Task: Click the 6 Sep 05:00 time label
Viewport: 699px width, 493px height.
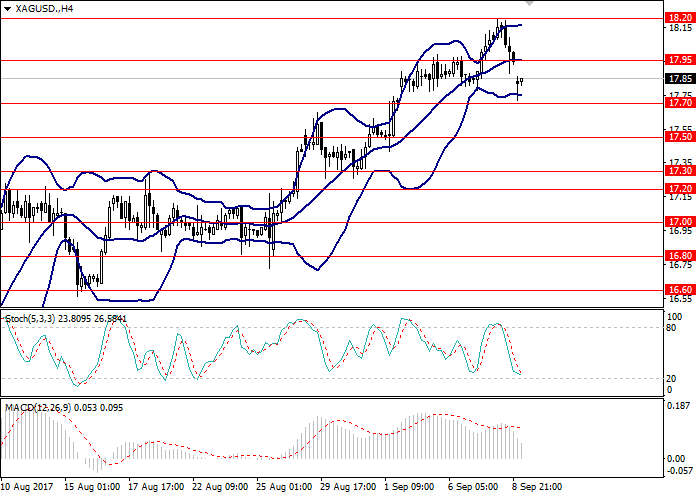Action: pos(473,487)
